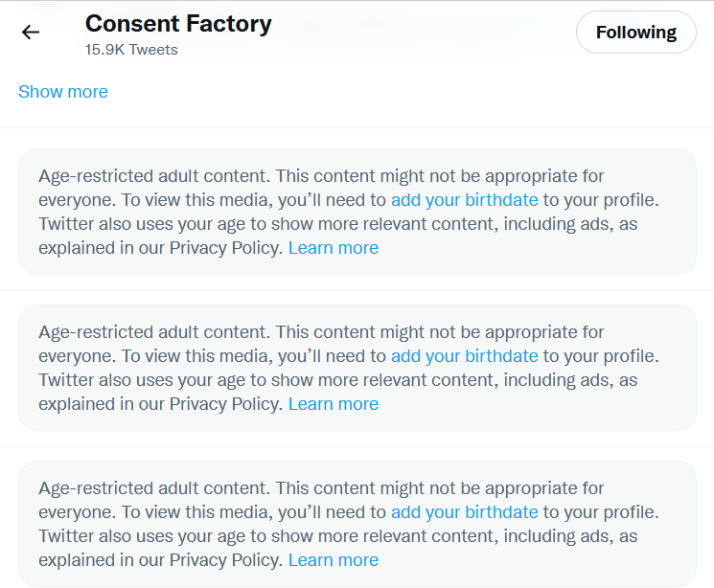Click Learn more in the first notice
Image resolution: width=714 pixels, height=588 pixels.
pos(334,248)
